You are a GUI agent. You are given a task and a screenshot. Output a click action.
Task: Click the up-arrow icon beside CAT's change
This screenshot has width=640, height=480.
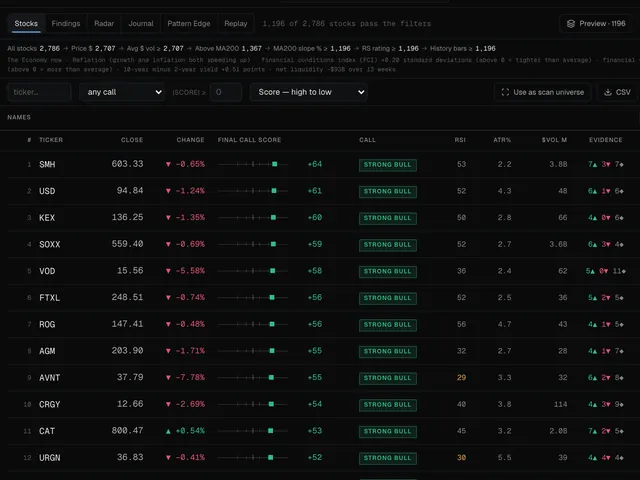coord(168,431)
